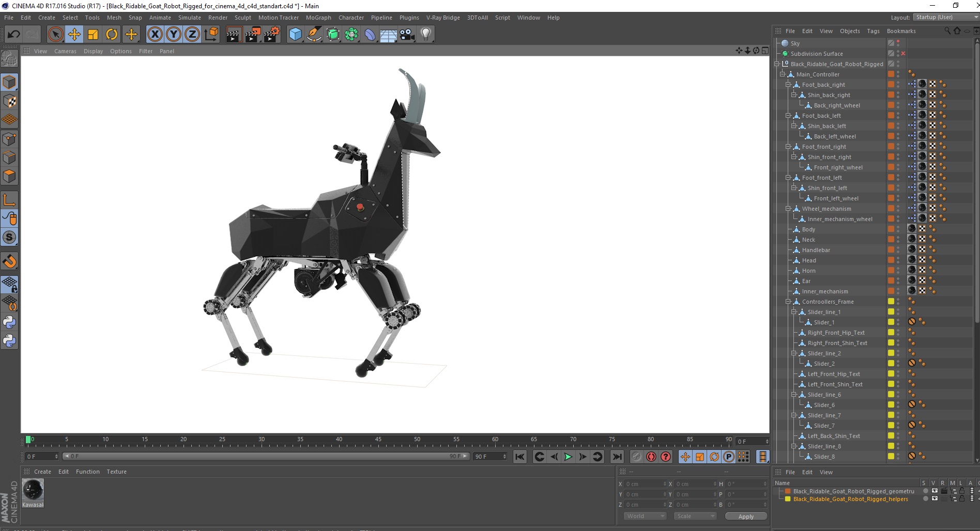
Task: Toggle Record Active Objects button
Action: (x=637, y=457)
